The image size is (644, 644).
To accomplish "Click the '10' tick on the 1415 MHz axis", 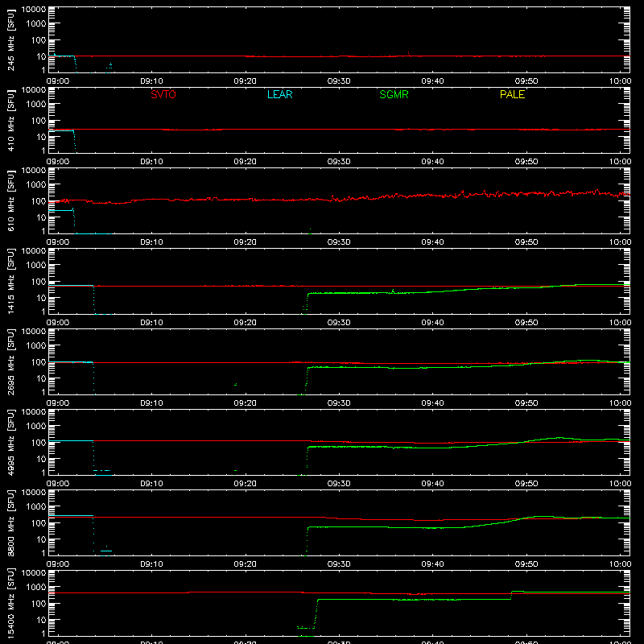I will tap(41, 298).
